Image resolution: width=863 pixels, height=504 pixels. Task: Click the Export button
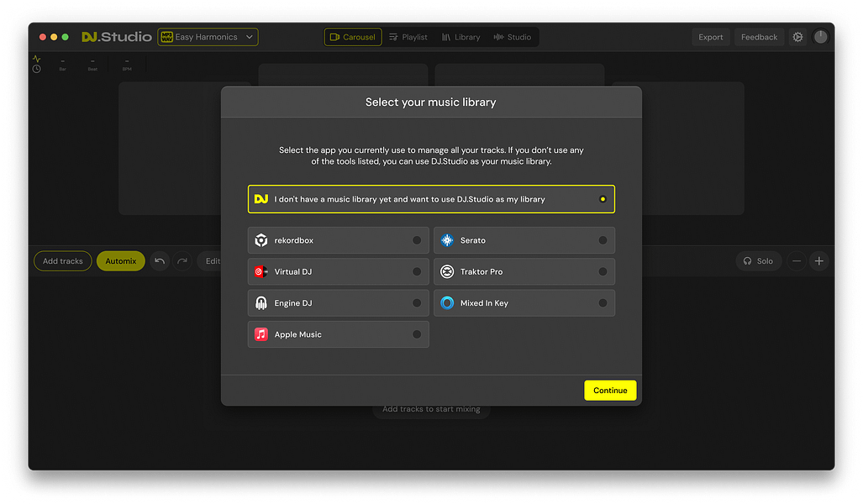[711, 37]
